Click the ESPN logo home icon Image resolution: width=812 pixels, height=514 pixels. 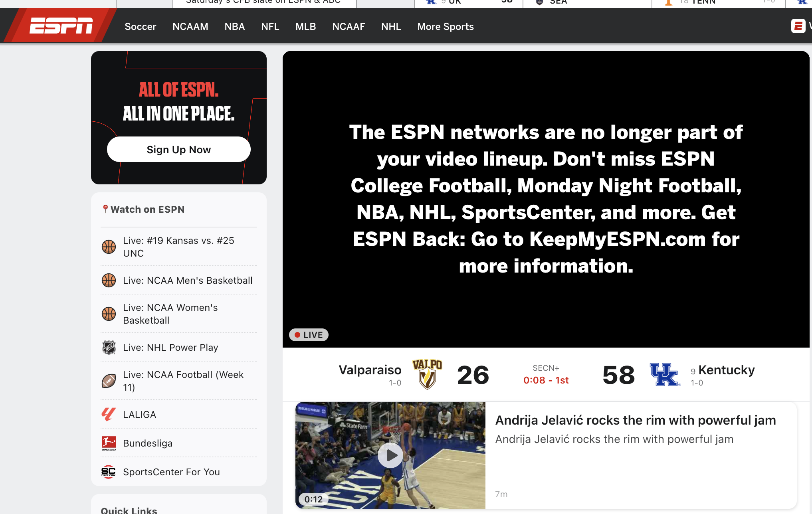(61, 26)
